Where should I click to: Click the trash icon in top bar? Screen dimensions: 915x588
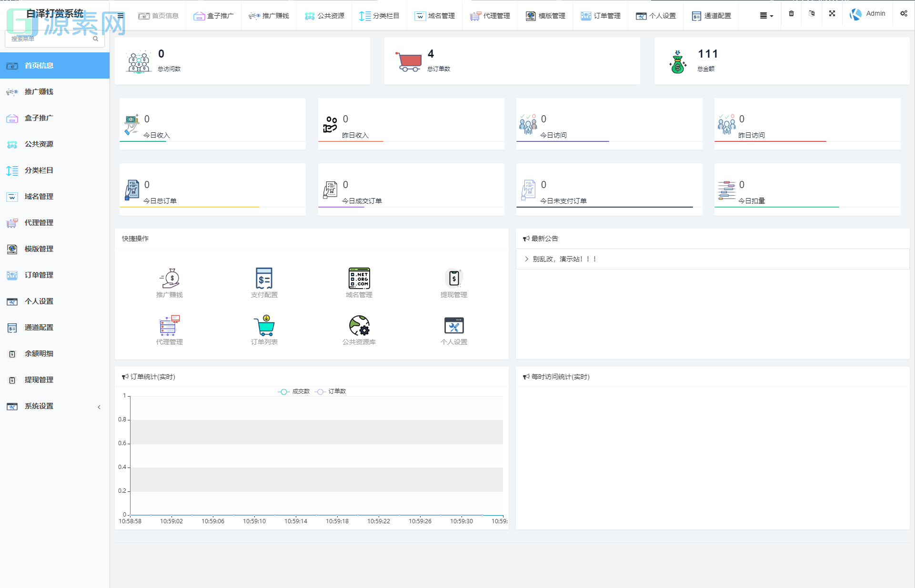pos(791,14)
